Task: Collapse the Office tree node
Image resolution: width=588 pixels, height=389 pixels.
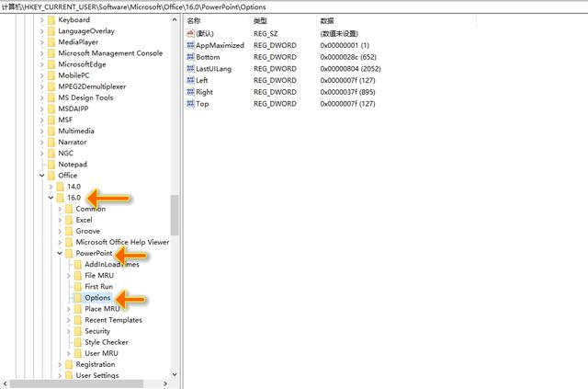Action: click(x=42, y=176)
